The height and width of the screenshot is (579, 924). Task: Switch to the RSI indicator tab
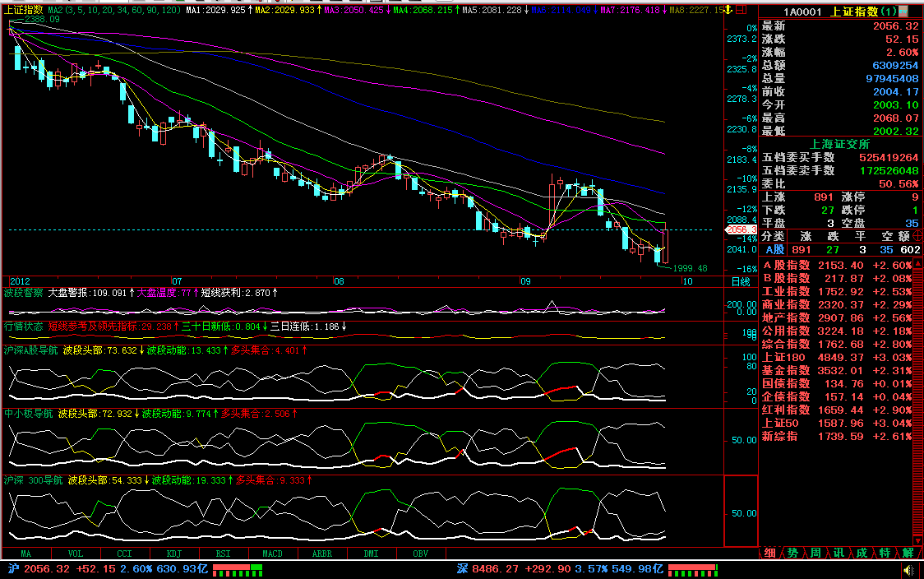point(224,554)
